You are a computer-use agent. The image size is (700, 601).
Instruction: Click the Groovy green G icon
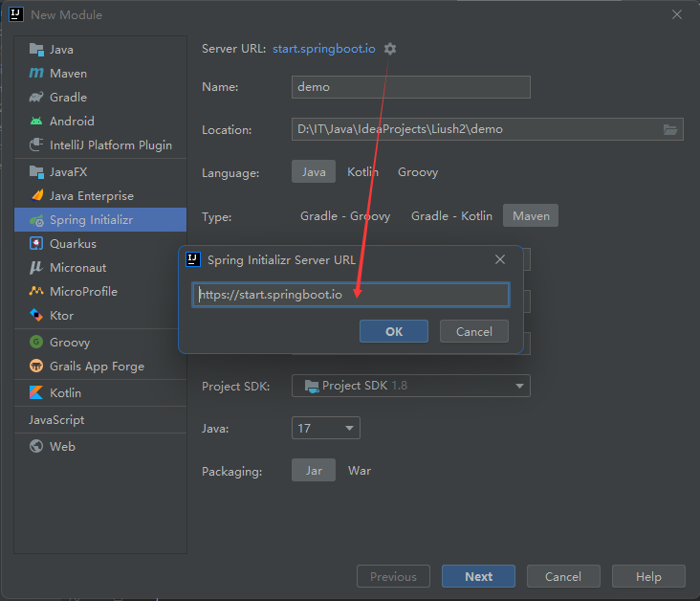36,342
